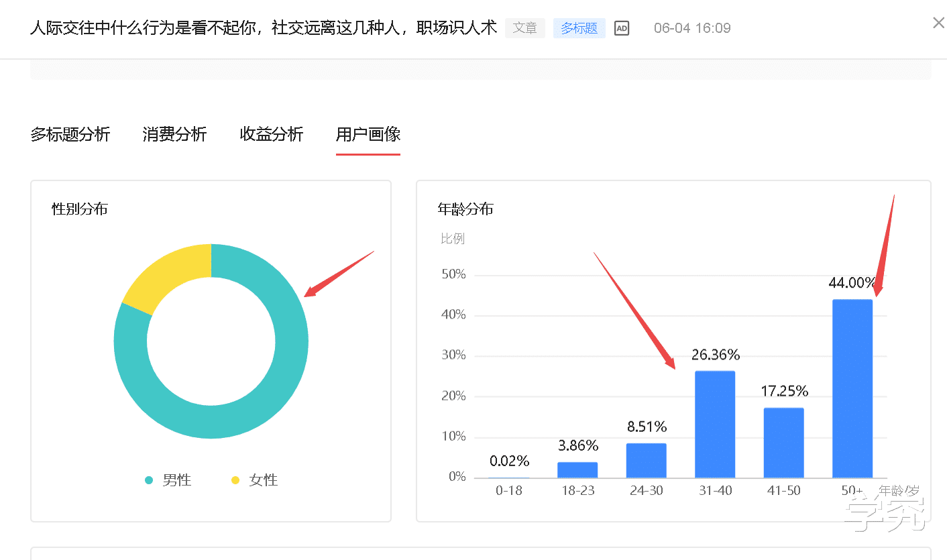
Task: Select the 多标题分析 tab
Action: pyautogui.click(x=70, y=134)
